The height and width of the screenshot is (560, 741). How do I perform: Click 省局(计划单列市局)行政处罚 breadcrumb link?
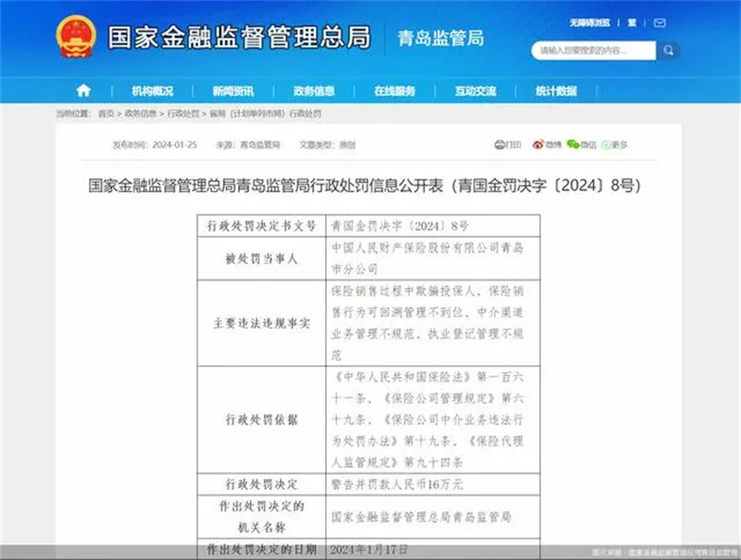[266, 113]
